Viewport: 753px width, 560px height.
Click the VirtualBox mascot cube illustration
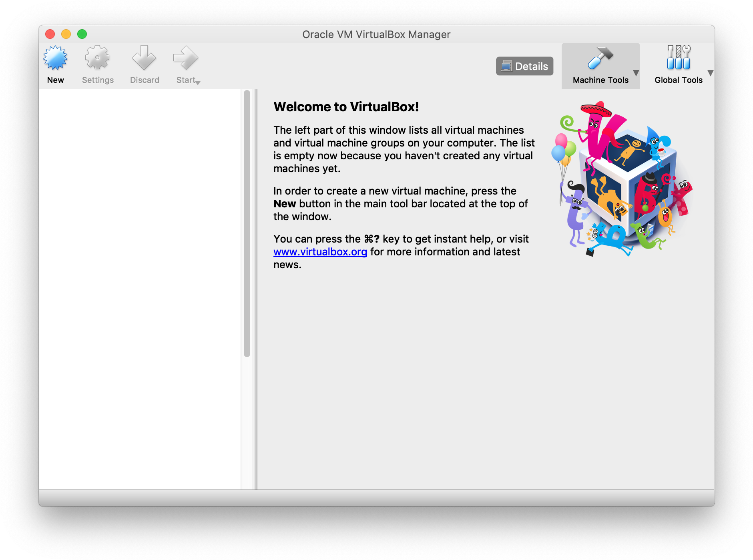(622, 179)
